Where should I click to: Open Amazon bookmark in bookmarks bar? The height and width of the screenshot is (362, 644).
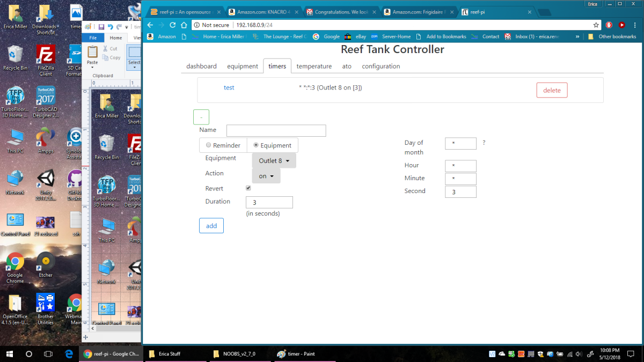(162, 36)
